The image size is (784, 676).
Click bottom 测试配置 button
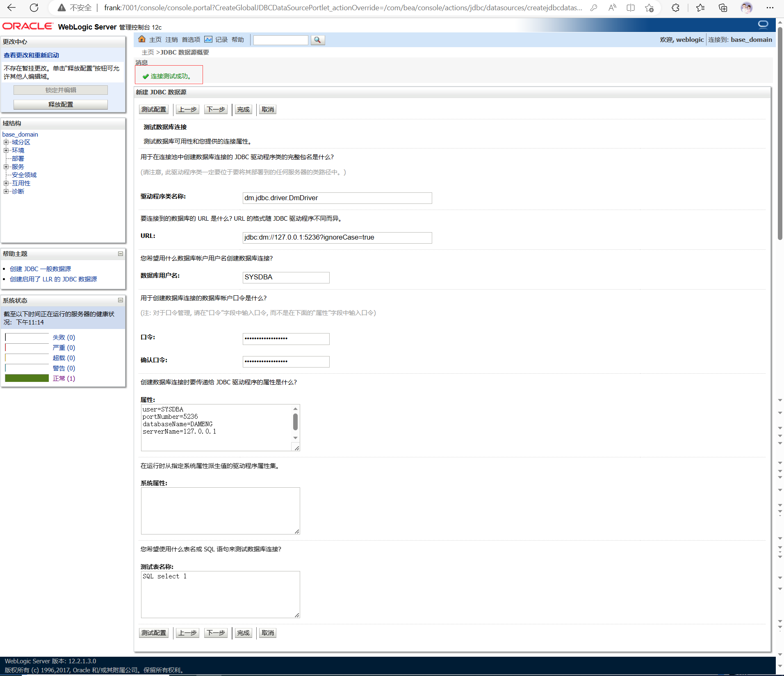(x=154, y=633)
